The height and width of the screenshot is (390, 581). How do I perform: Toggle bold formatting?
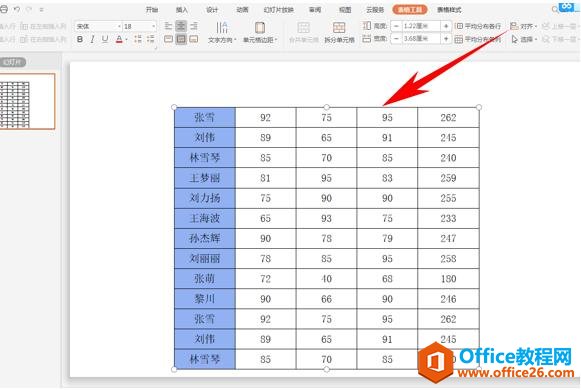click(x=80, y=39)
